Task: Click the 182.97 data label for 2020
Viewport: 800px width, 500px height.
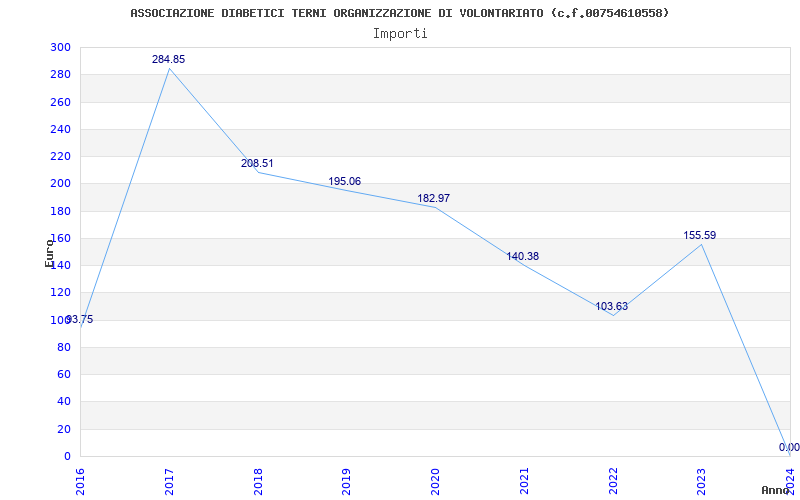Action: [x=434, y=198]
